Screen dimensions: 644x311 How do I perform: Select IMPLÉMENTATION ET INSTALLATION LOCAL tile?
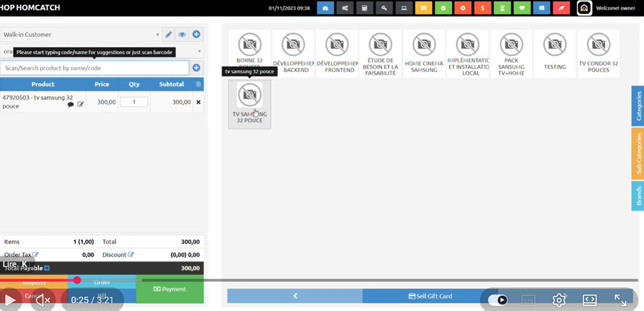[x=468, y=54]
